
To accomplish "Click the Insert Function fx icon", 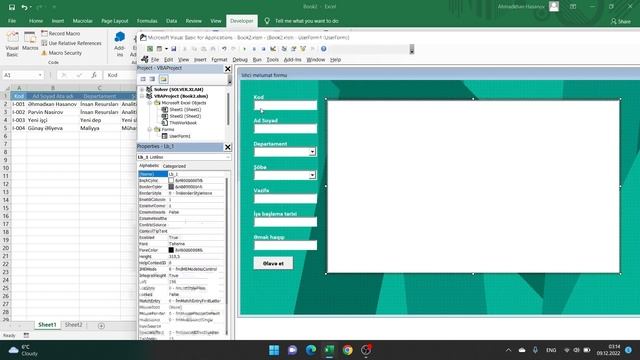I will (94, 75).
